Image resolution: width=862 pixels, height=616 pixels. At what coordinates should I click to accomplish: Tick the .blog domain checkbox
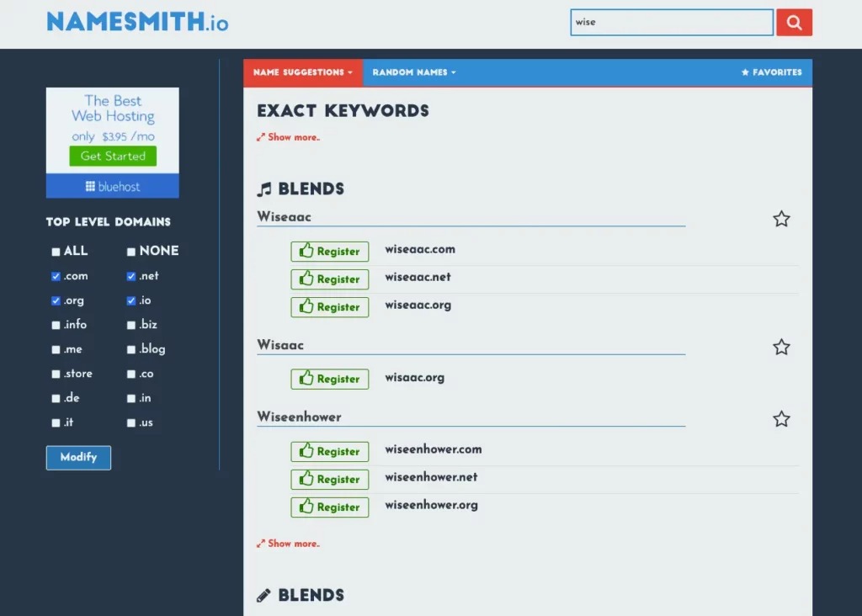(x=131, y=350)
